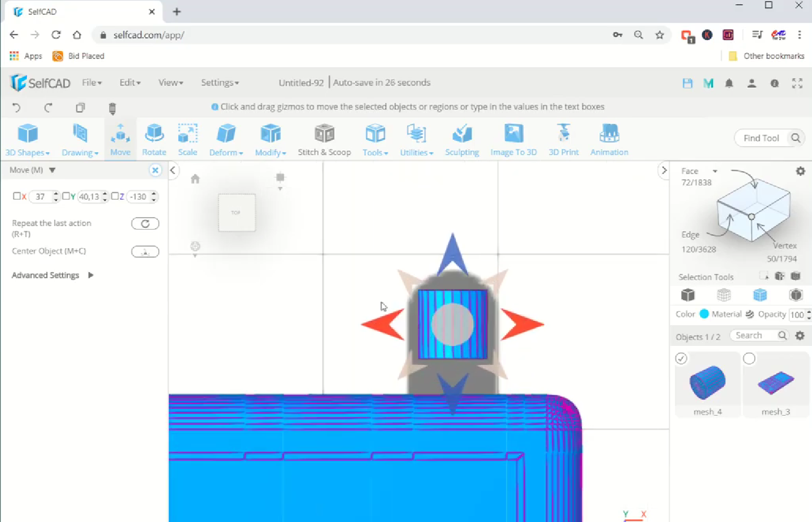Tick the Y axis checkbox

coord(66,196)
